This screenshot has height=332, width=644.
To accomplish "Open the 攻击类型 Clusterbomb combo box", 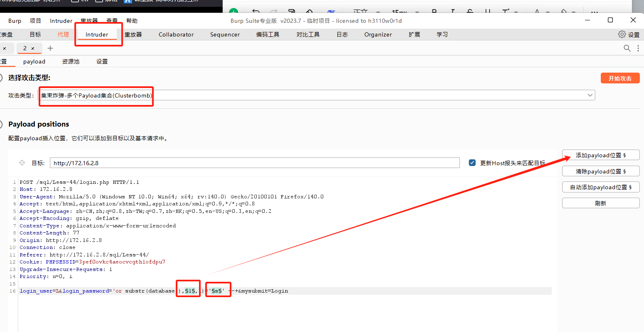I will pyautogui.click(x=317, y=95).
